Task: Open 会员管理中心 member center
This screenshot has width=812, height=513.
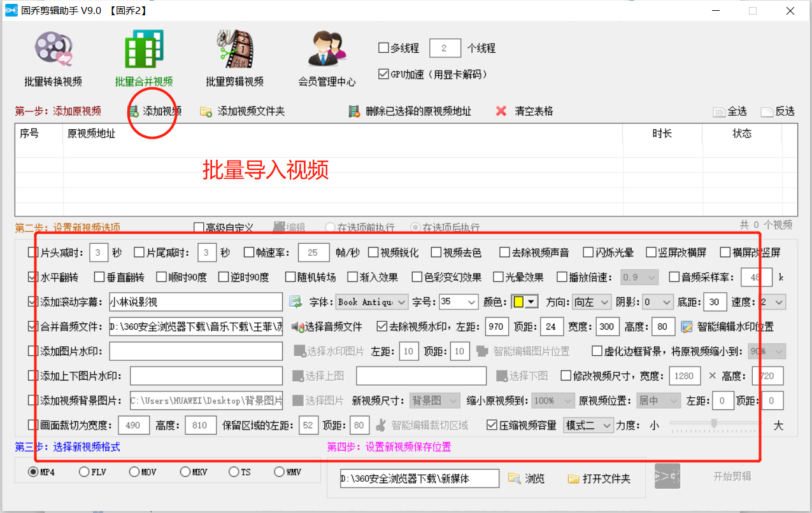Action: point(326,57)
